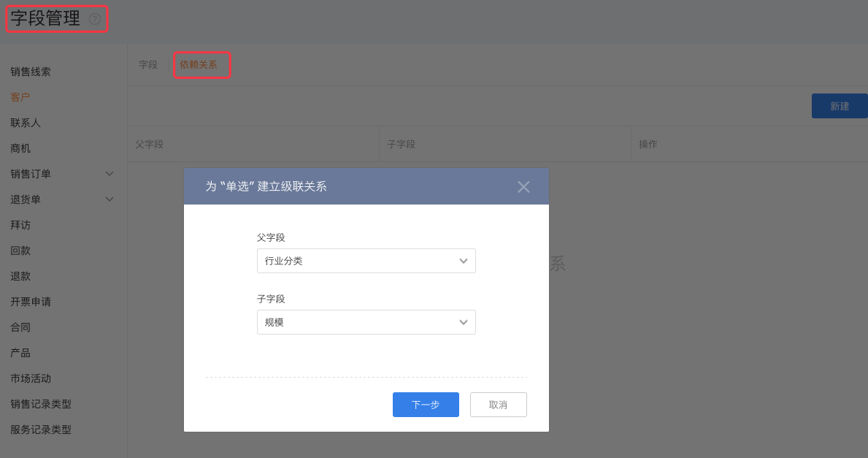The image size is (868, 458).
Task: Expand the 销售订单 sidebar item
Action: (110, 174)
